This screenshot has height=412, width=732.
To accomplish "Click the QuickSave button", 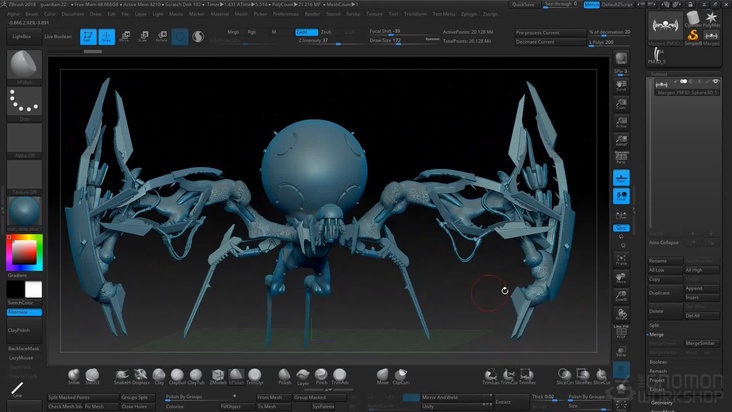I will tap(523, 5).
